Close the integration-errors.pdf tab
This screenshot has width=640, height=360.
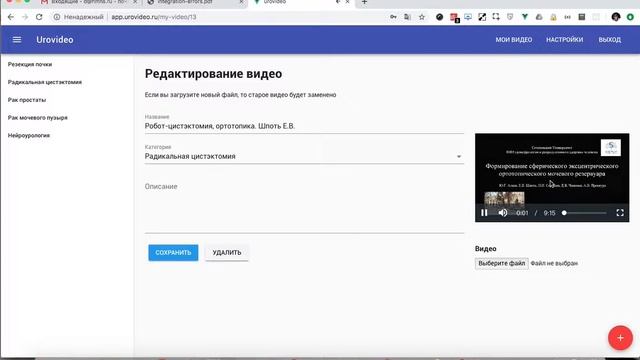pos(241,2)
